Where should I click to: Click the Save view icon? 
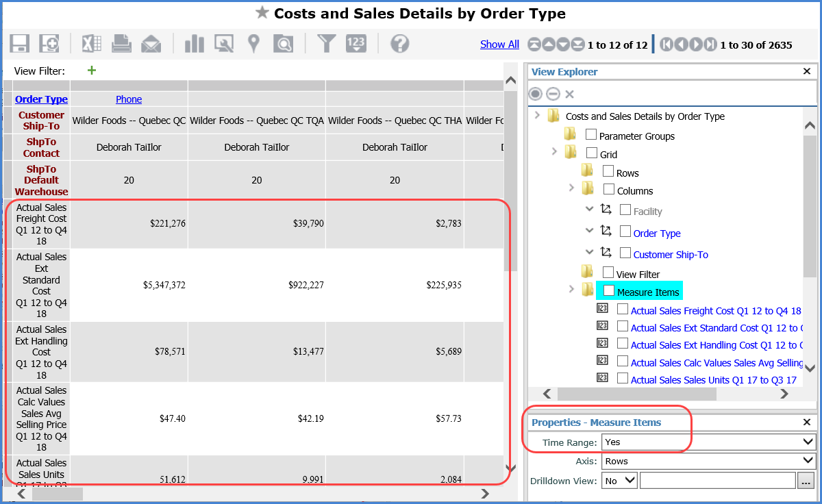coord(19,44)
